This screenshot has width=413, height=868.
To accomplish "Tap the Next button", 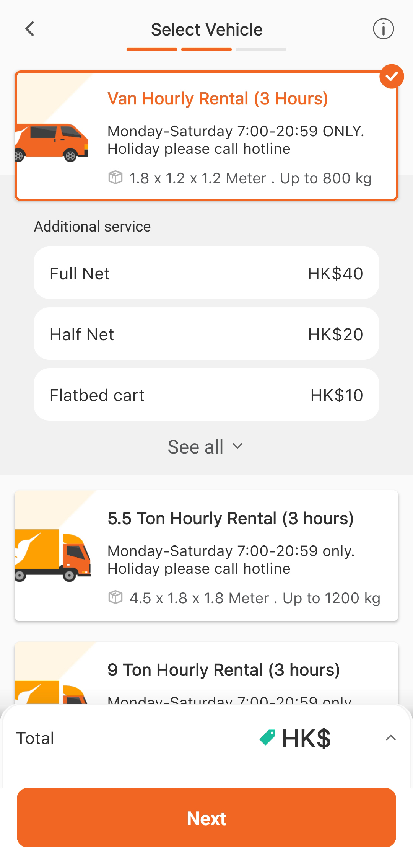I will [206, 818].
